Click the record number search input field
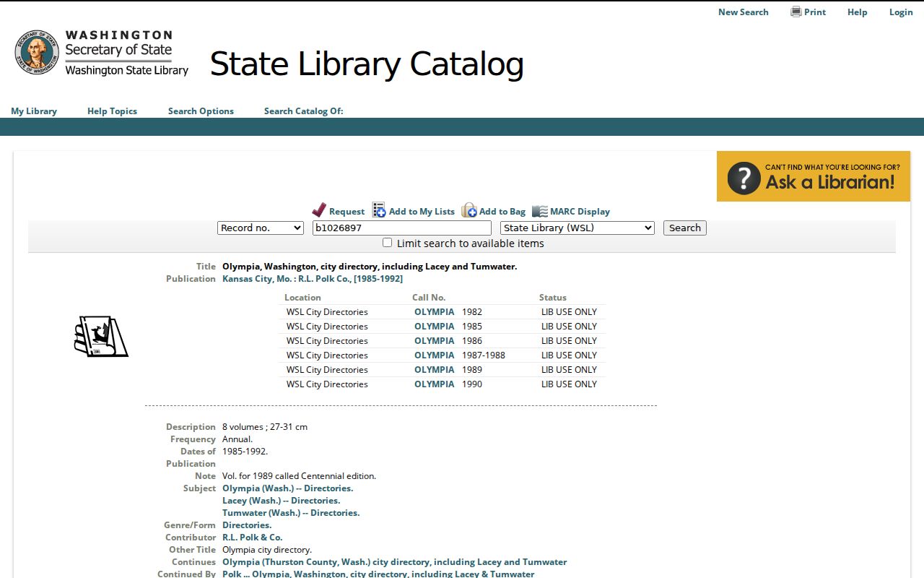Image resolution: width=924 pixels, height=578 pixels. click(402, 228)
